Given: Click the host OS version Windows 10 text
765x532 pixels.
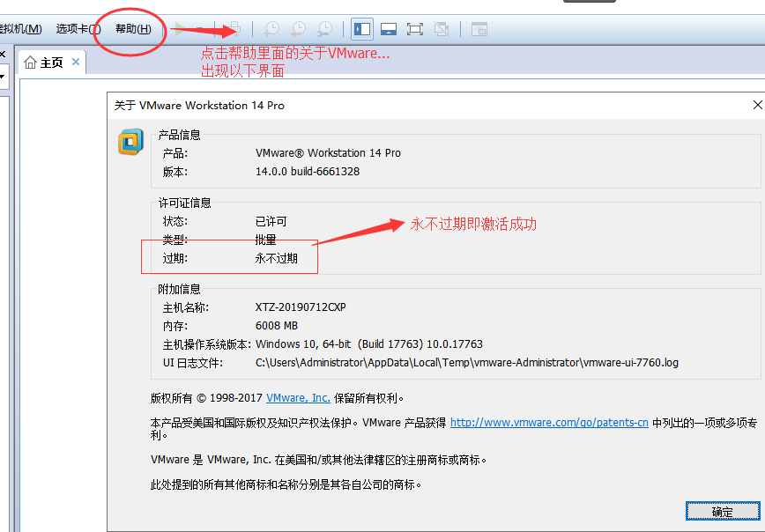Looking at the screenshot, I should (368, 344).
